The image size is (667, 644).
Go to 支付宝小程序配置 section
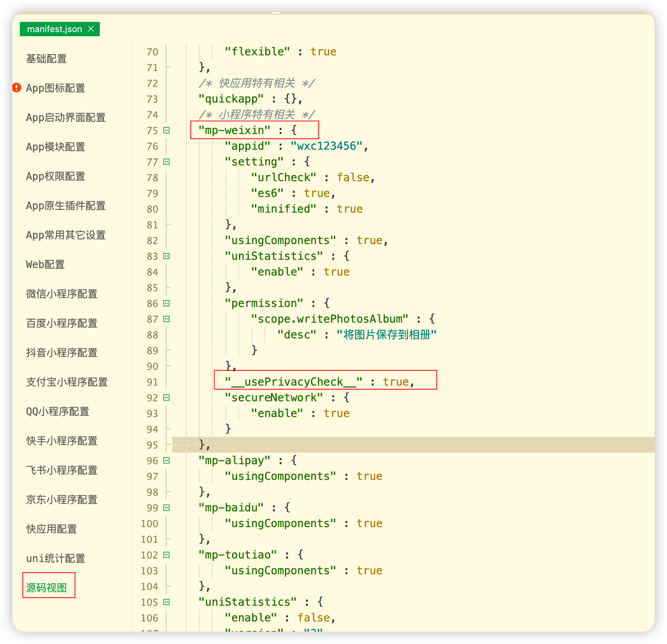67,382
